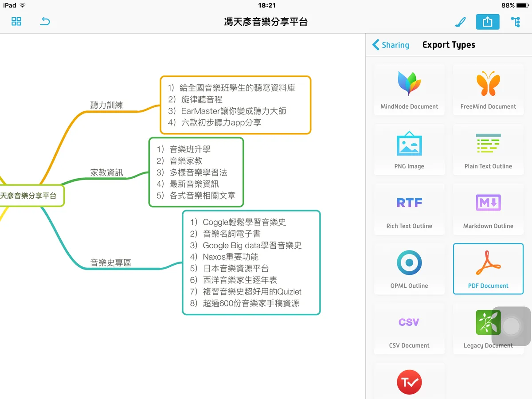Choose OPML Outline export
The height and width of the screenshot is (399, 532).
coord(409,269)
